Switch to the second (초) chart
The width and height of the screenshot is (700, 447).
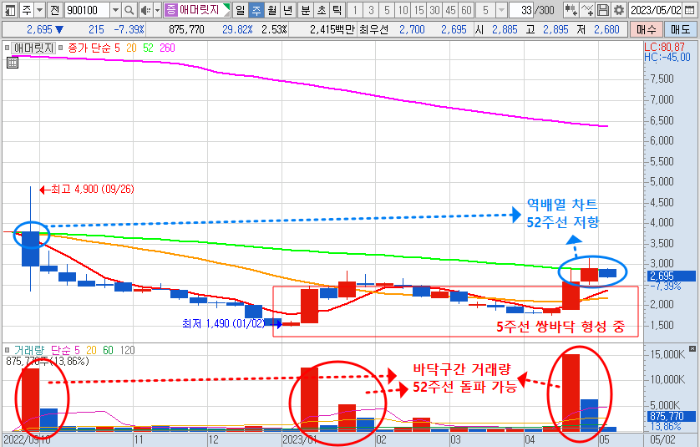[321, 10]
